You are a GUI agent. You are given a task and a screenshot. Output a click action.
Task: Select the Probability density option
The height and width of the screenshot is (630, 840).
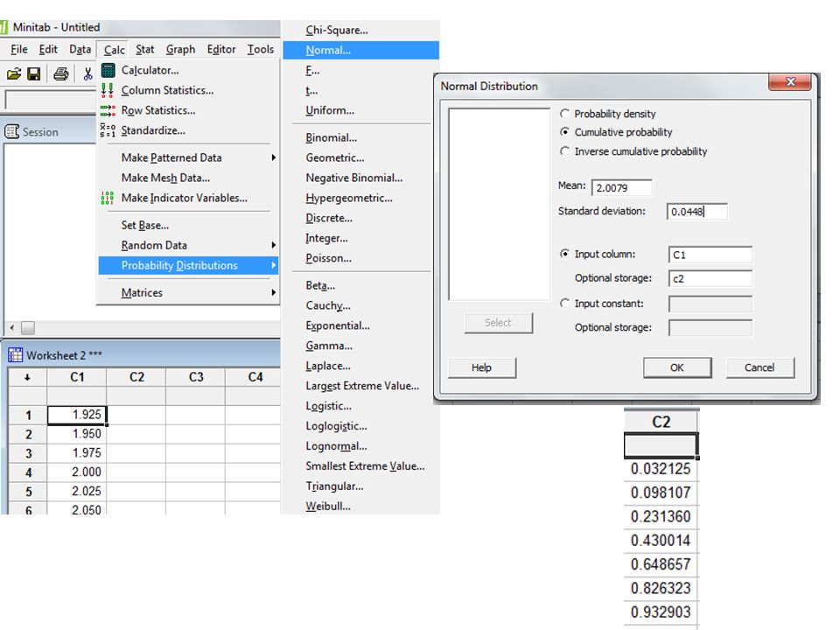(564, 114)
